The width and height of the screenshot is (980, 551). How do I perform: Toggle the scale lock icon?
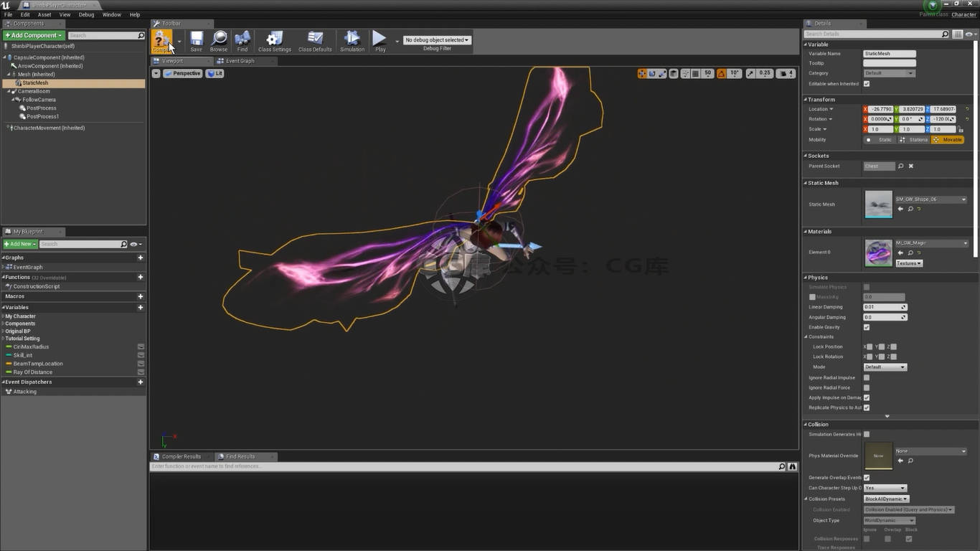tap(961, 129)
